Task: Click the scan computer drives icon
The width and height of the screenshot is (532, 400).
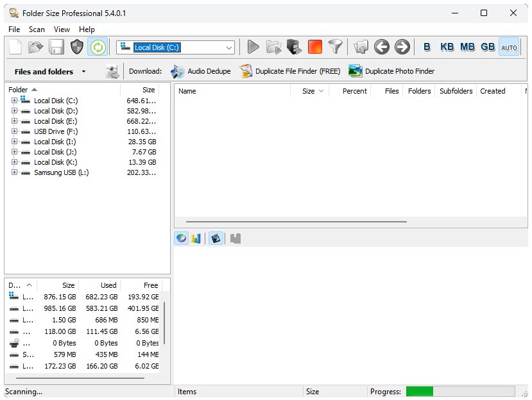Action: 294,47
